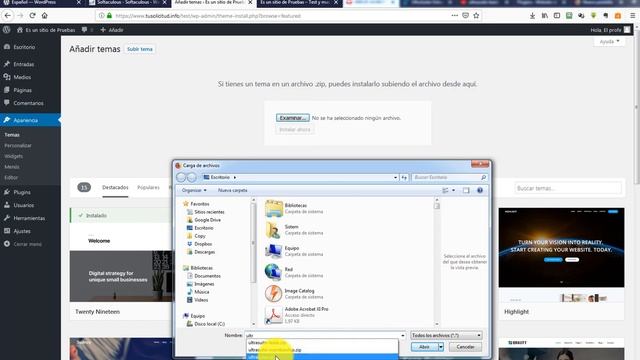
Task: Open the page actions three-dots menu
Action: click(454, 16)
